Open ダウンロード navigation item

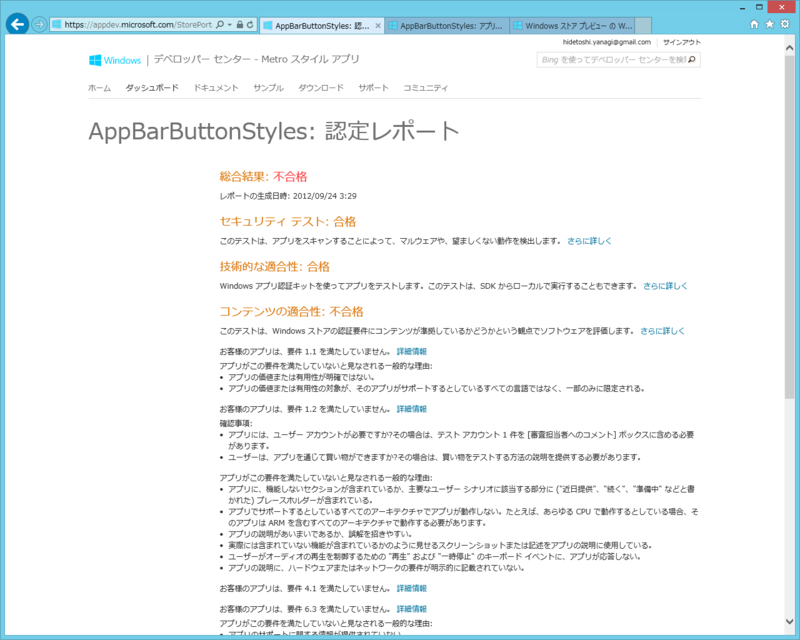[x=321, y=88]
